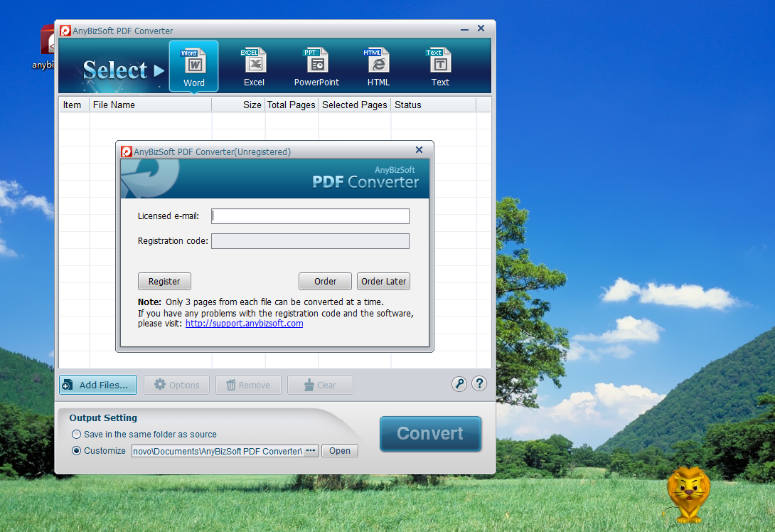Click the lion desktop mascot icon

(688, 494)
